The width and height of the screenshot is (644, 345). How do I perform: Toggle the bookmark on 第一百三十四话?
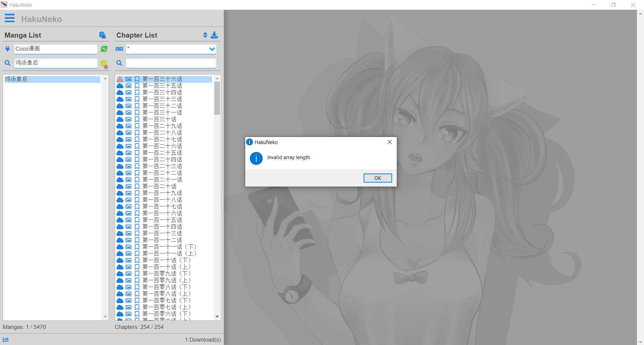(137, 92)
